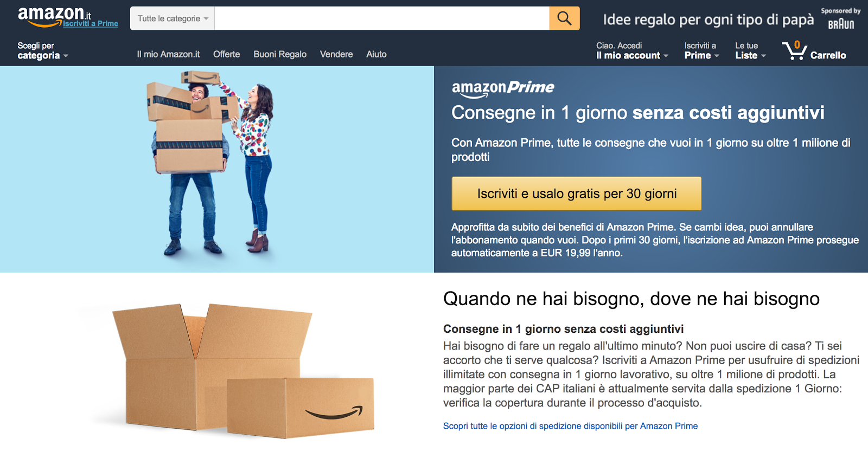Click Iscriviti e usalo gratis per 30 giorni
This screenshot has width=868, height=471.
tap(577, 193)
